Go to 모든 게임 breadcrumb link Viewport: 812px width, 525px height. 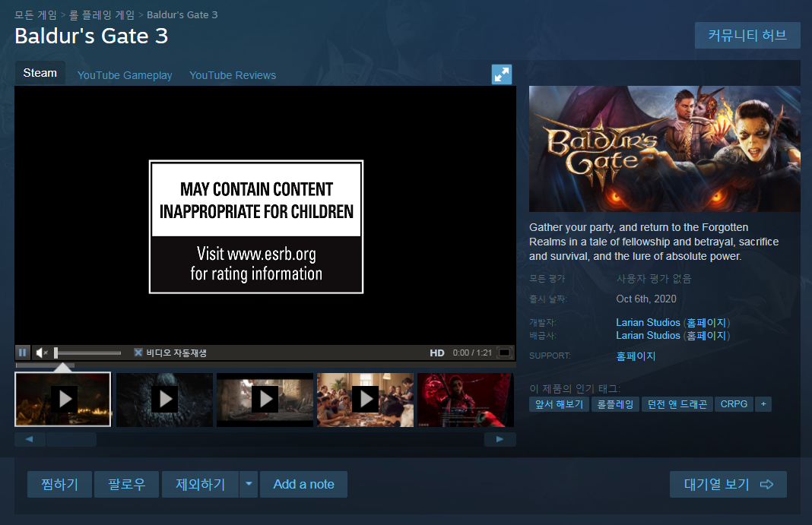click(x=35, y=15)
